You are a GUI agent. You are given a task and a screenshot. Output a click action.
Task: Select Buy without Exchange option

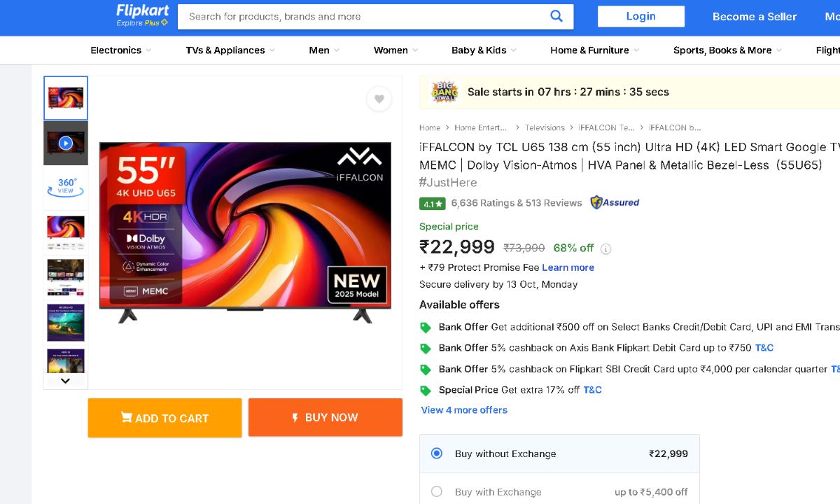437,454
